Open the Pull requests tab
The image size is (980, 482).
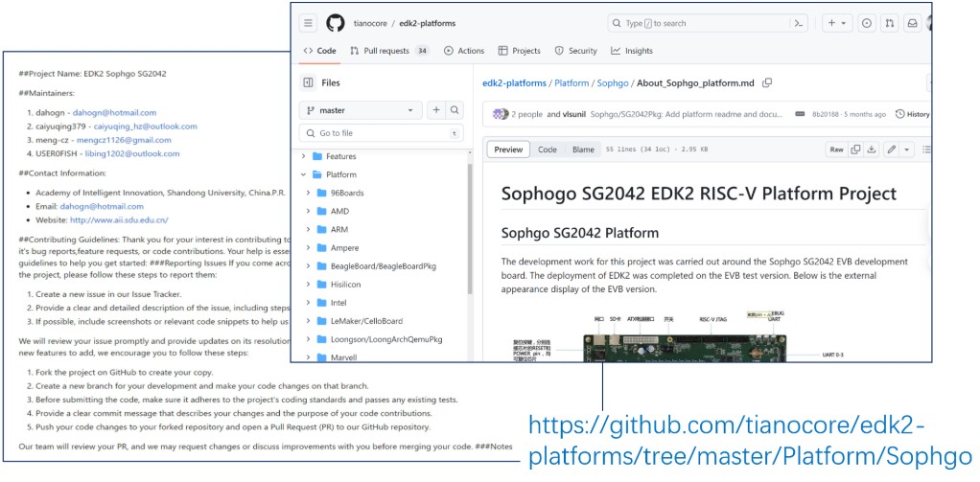click(389, 51)
